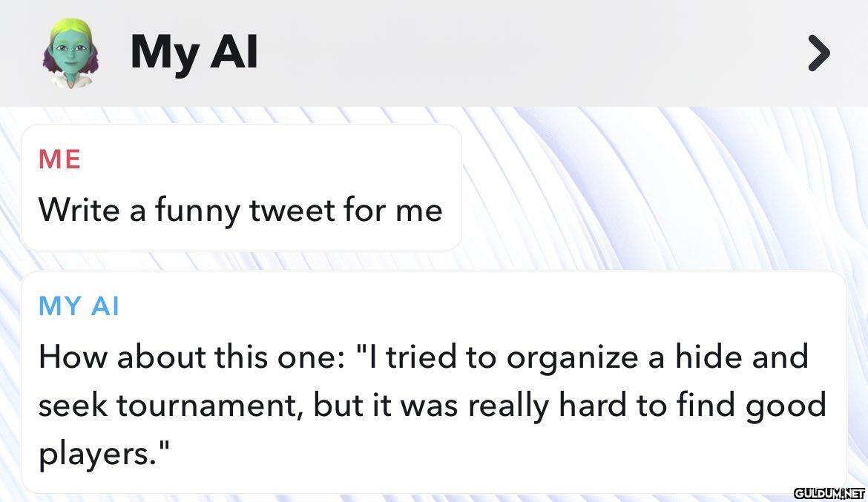
Task: Click the word "funny" in the user message
Action: [x=197, y=211]
